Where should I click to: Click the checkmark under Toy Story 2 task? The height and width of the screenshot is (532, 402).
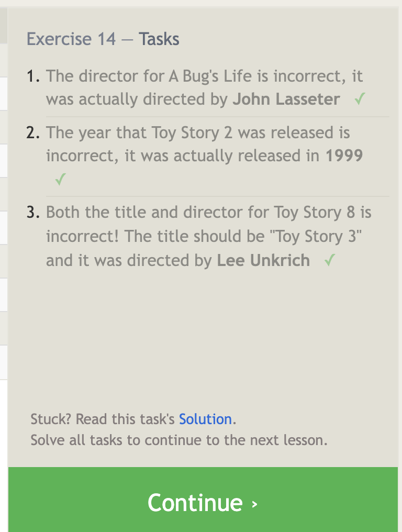pos(60,180)
